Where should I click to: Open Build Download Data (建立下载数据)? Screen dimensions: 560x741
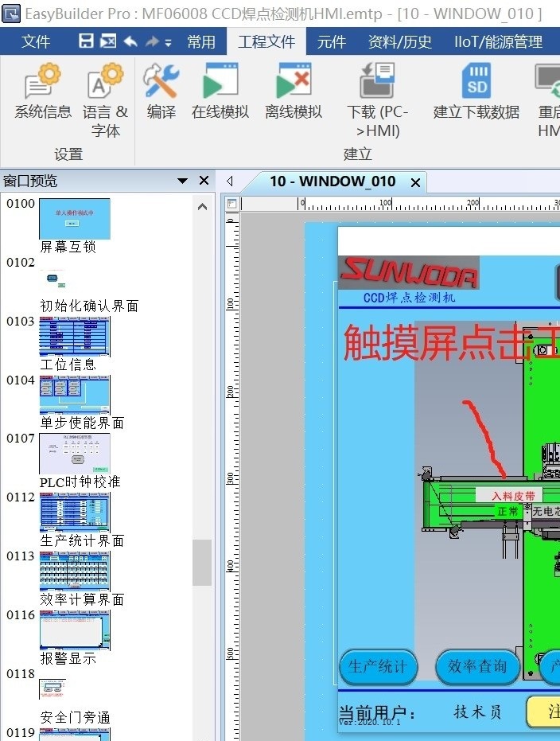pyautogui.click(x=476, y=92)
